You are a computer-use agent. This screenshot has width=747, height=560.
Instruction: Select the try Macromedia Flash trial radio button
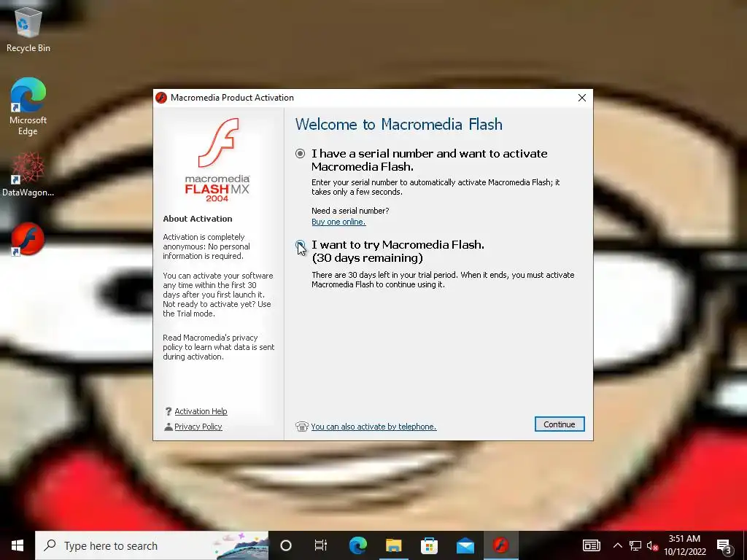[x=300, y=245]
